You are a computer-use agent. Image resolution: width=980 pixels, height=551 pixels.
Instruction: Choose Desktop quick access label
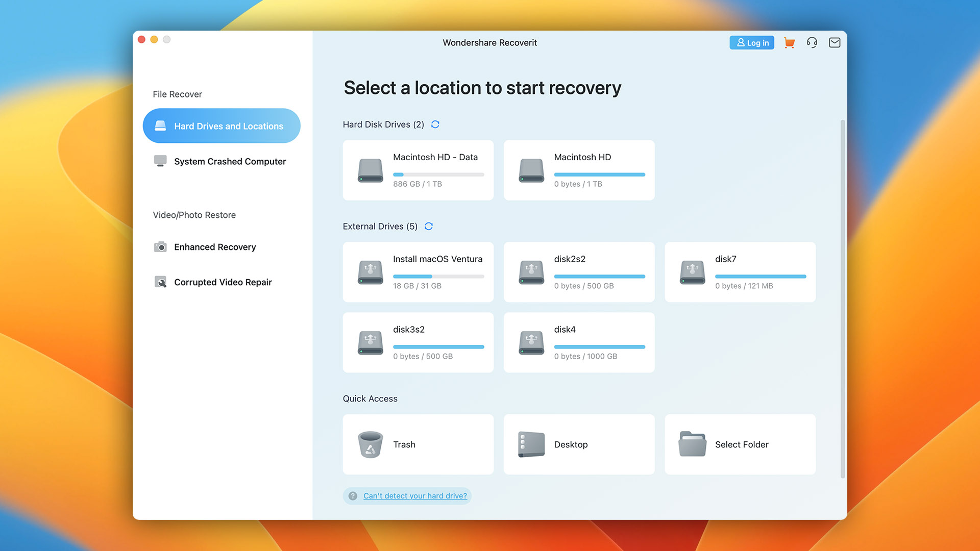coord(571,444)
